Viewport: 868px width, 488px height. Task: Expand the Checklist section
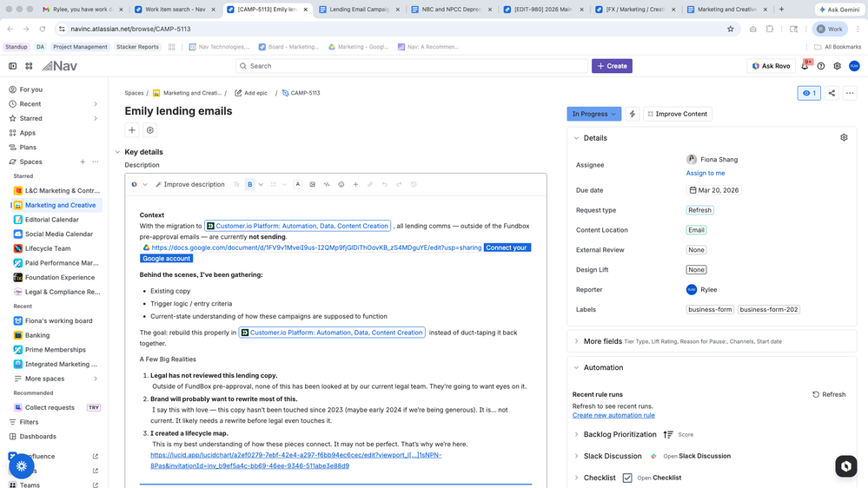pyautogui.click(x=576, y=478)
